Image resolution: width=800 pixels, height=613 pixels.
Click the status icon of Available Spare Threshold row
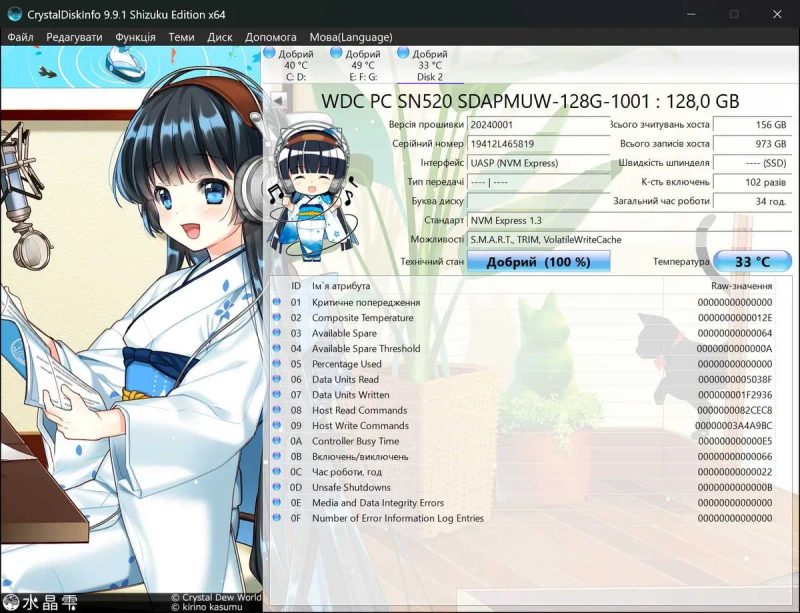click(x=277, y=348)
